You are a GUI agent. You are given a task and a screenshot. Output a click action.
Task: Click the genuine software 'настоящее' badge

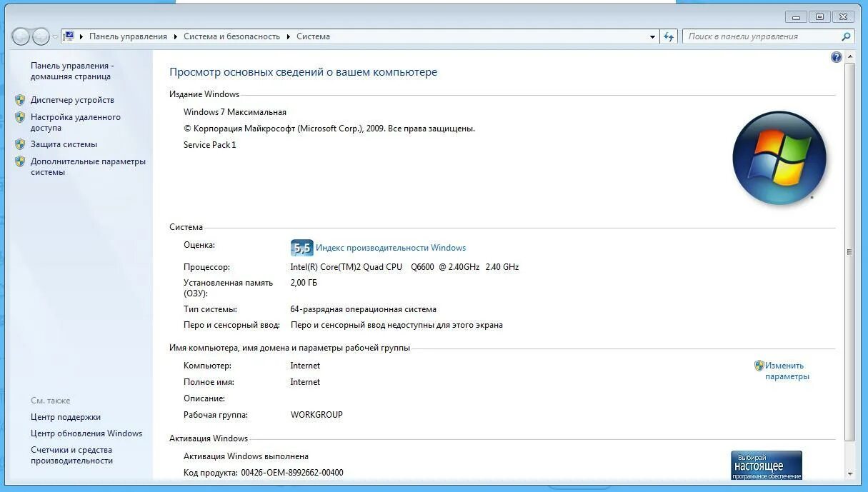(x=767, y=466)
